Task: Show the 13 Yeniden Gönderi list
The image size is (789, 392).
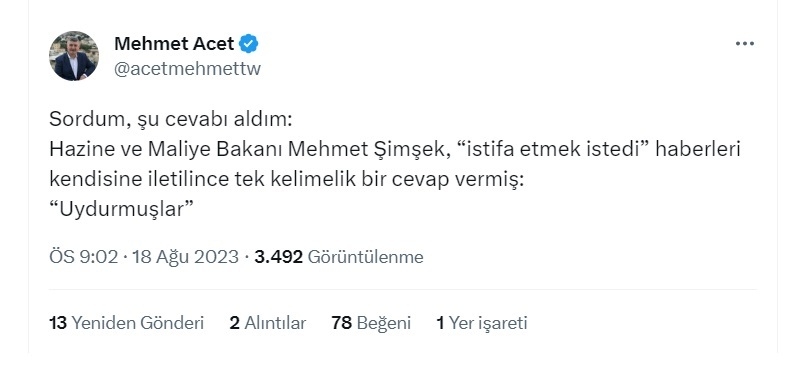Action: (x=126, y=323)
